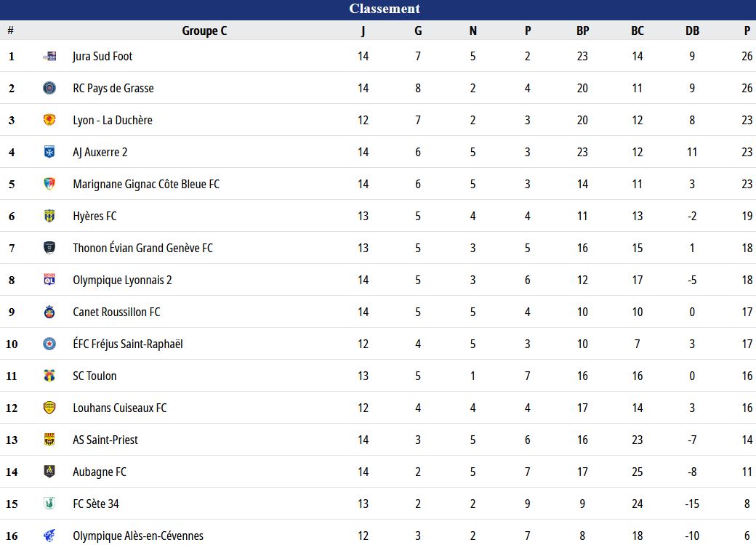This screenshot has width=756, height=545.
Task: Click the BP goals-for column header
Action: tap(582, 31)
